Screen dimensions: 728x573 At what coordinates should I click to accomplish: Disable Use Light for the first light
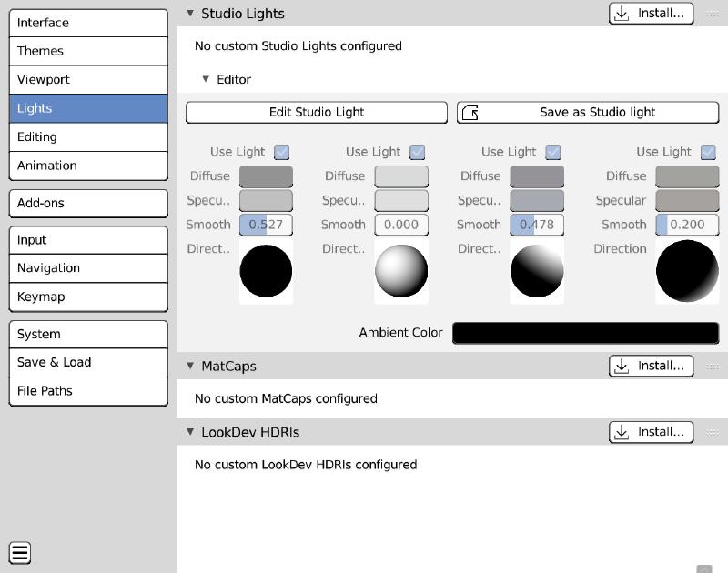point(282,152)
